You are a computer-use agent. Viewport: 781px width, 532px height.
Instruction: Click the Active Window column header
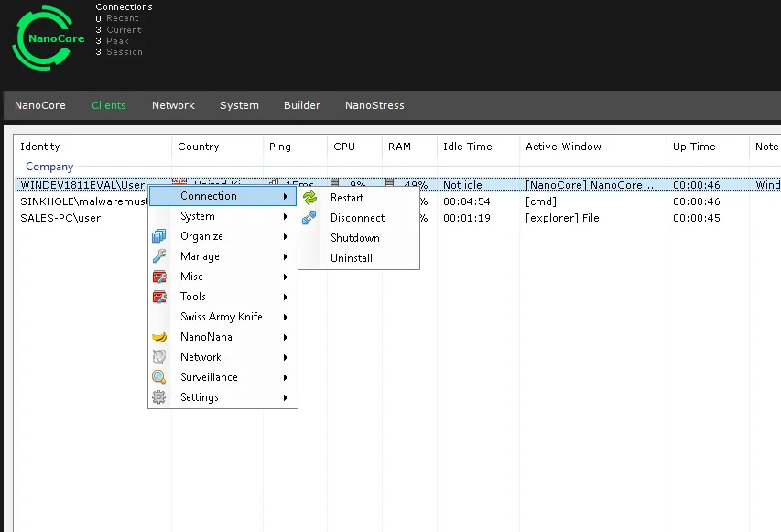tap(592, 147)
